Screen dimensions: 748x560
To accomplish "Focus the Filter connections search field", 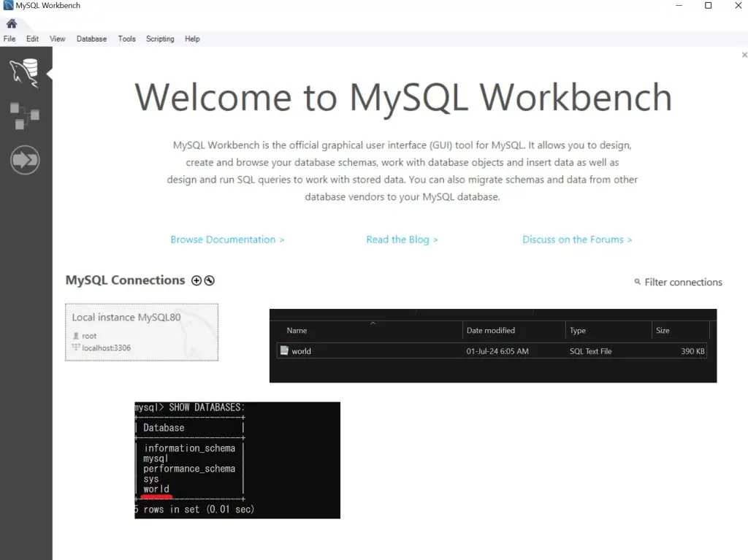I will pos(683,282).
